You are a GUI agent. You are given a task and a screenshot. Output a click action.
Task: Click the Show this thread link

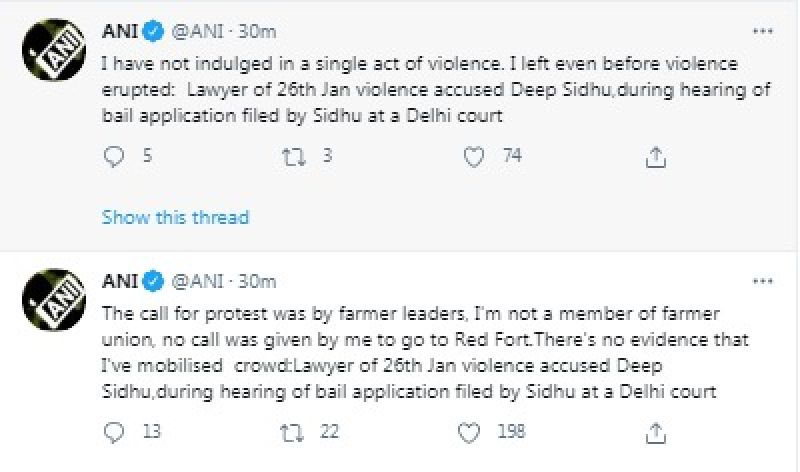[175, 216]
